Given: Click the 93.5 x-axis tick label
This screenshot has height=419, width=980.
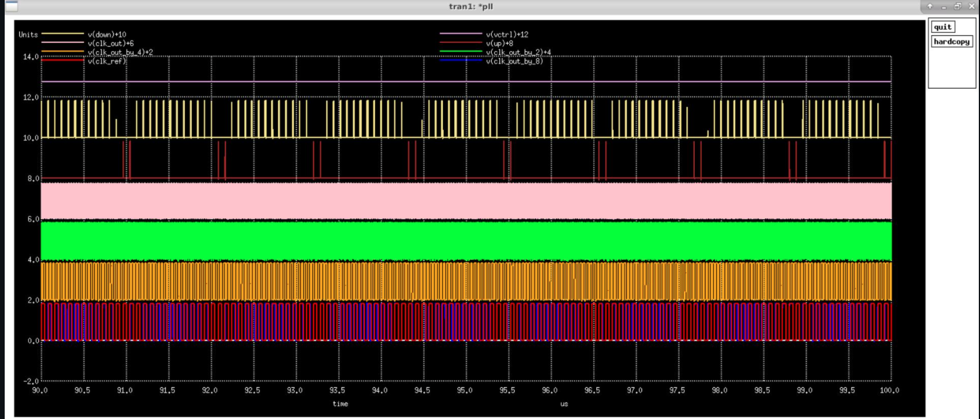Looking at the screenshot, I should [337, 390].
